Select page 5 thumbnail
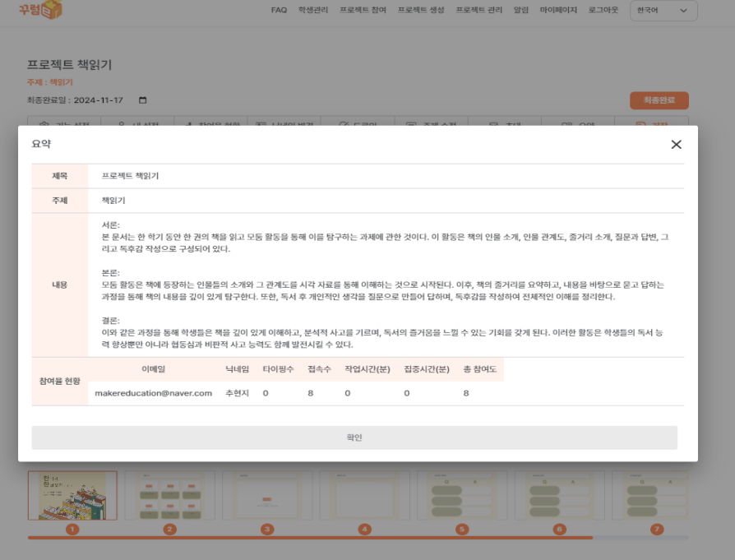 tap(461, 495)
